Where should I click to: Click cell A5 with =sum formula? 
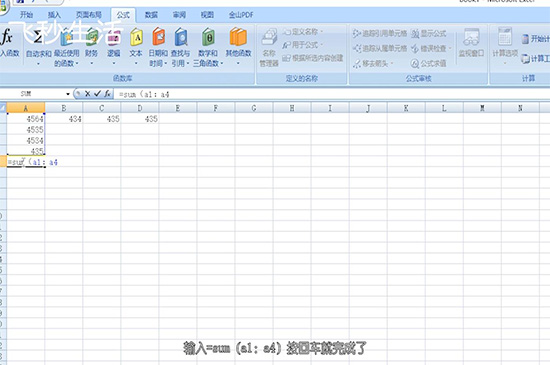point(26,162)
